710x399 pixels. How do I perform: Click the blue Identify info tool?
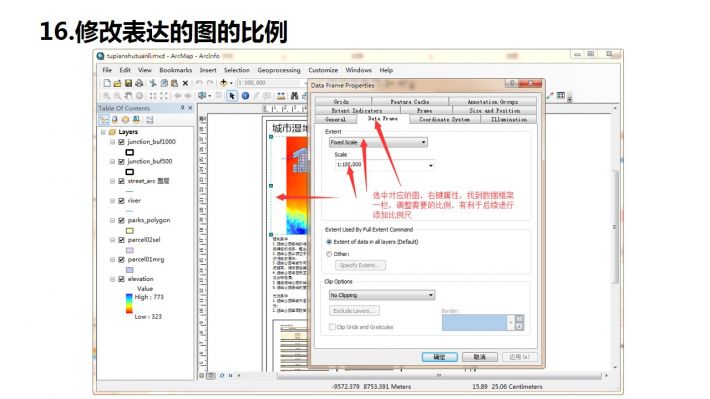coord(245,96)
